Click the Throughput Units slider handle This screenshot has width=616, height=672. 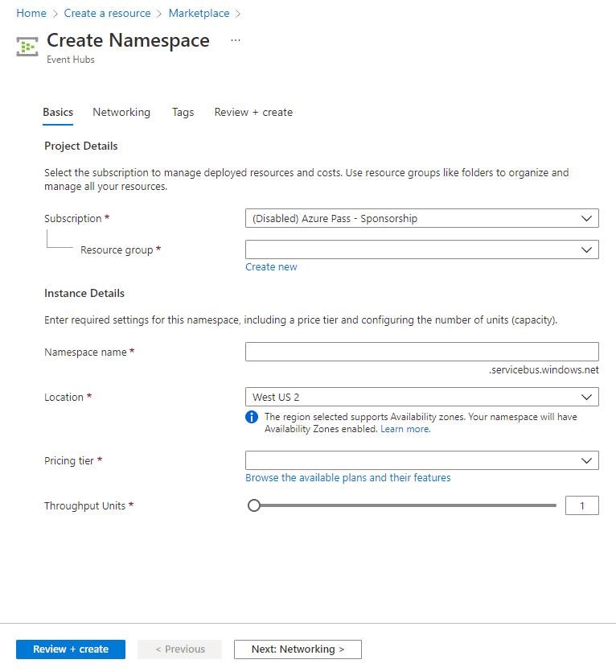[x=254, y=505]
